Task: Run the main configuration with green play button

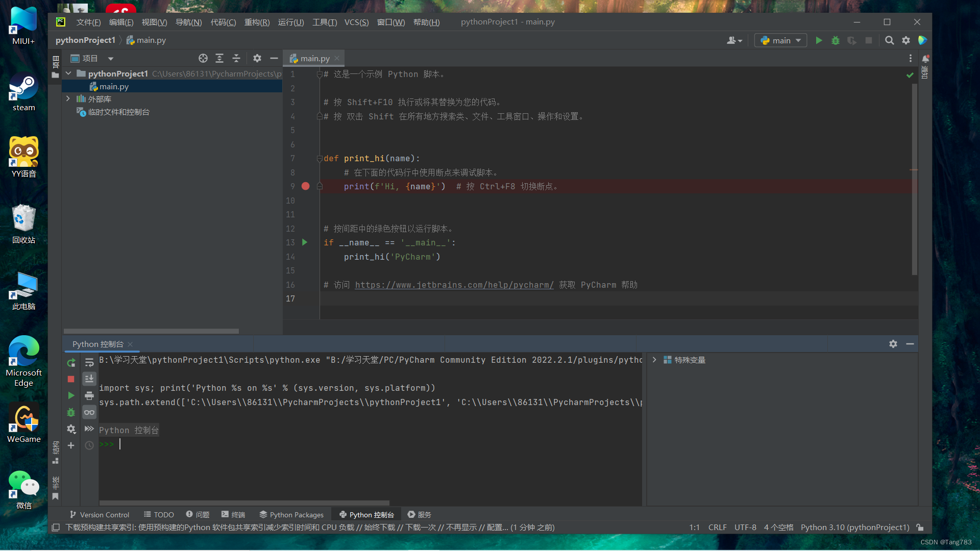Action: tap(819, 40)
